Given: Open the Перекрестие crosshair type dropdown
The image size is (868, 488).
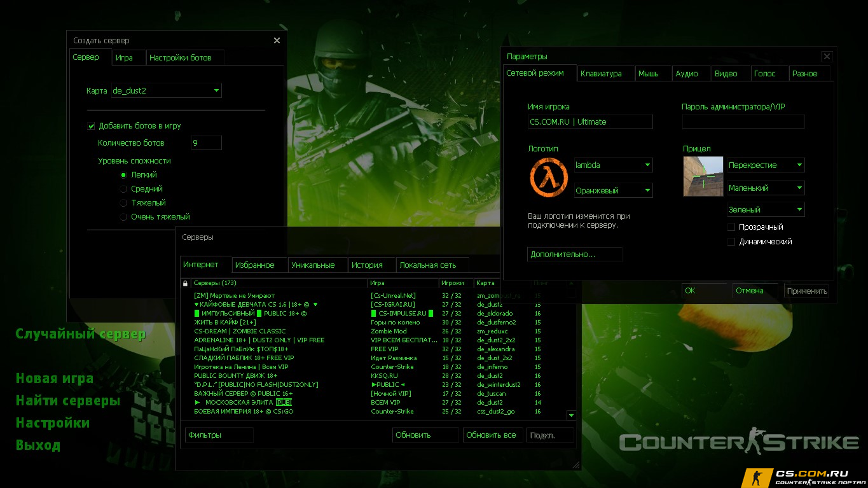Looking at the screenshot, I should [766, 165].
